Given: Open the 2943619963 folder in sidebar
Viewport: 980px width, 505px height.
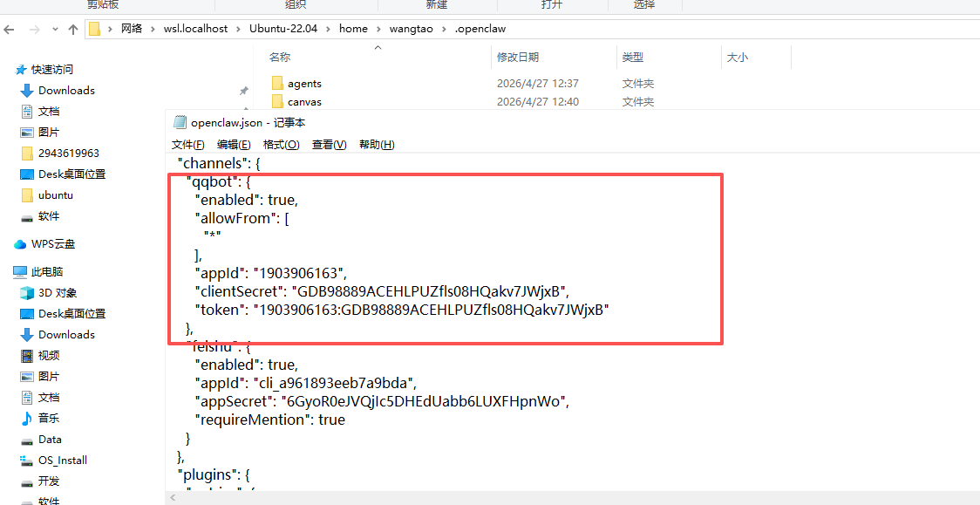Looking at the screenshot, I should point(69,154).
